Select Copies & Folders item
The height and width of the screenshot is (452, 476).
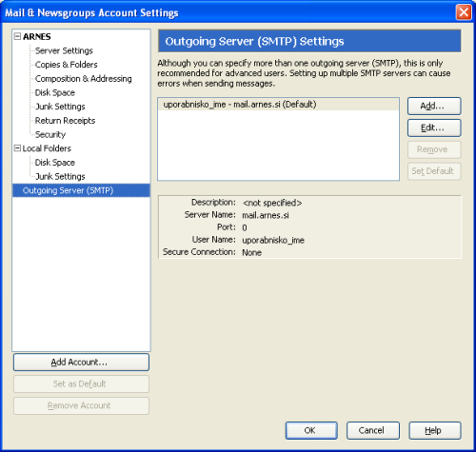click(66, 65)
